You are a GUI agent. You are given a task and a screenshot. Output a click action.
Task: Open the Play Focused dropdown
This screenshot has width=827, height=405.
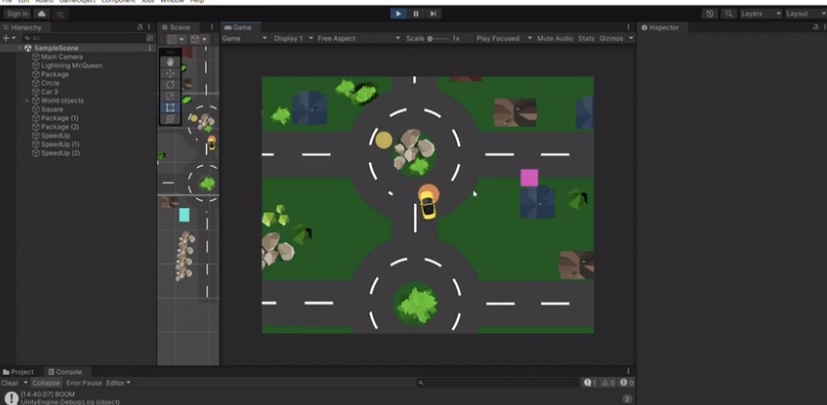pos(504,38)
